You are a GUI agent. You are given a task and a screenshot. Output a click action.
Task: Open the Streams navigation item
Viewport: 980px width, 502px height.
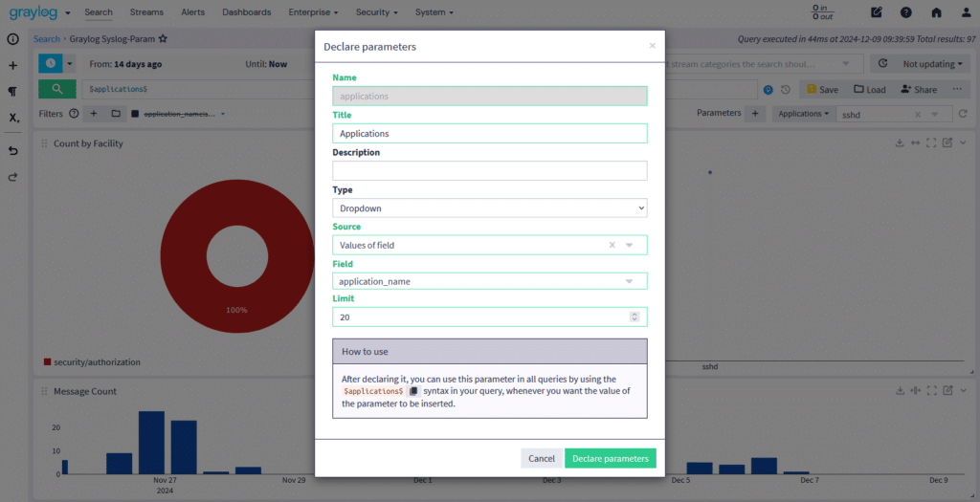coord(146,12)
